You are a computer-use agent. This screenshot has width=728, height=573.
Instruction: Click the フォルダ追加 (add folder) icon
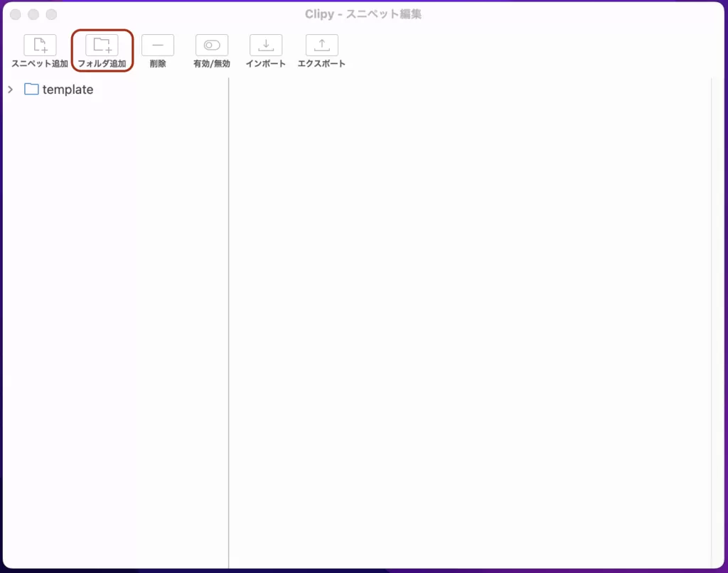102,45
